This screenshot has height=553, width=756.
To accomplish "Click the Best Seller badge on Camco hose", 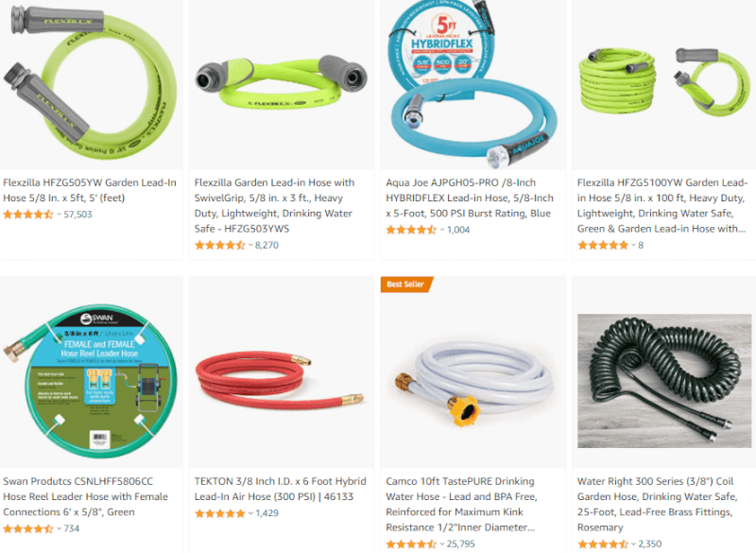I will [406, 285].
